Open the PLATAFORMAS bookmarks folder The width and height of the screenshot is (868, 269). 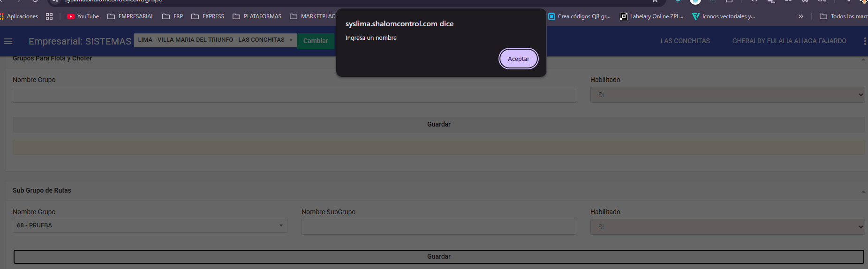pos(257,16)
